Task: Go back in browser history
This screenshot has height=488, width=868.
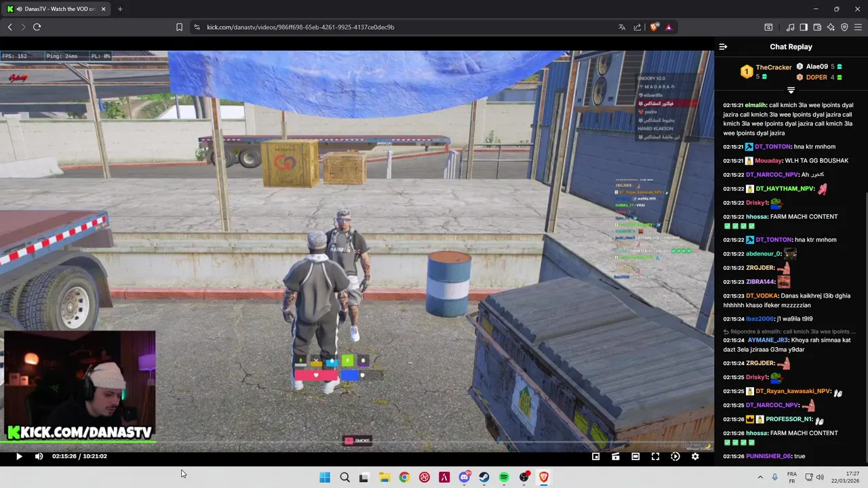Action: point(10,27)
